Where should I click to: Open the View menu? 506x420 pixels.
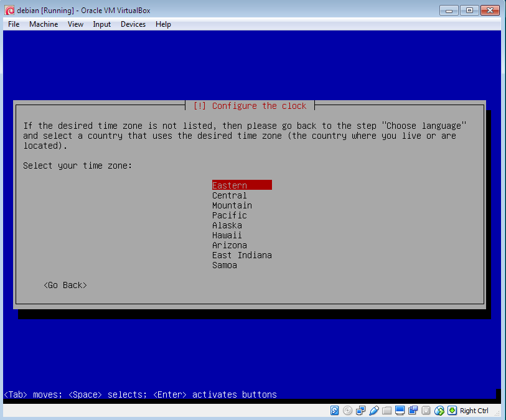75,24
